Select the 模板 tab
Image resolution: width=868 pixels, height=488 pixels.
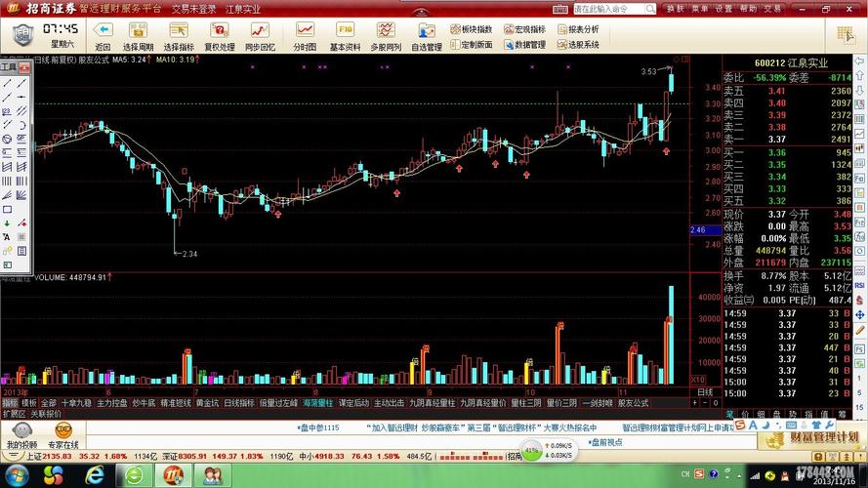28,403
